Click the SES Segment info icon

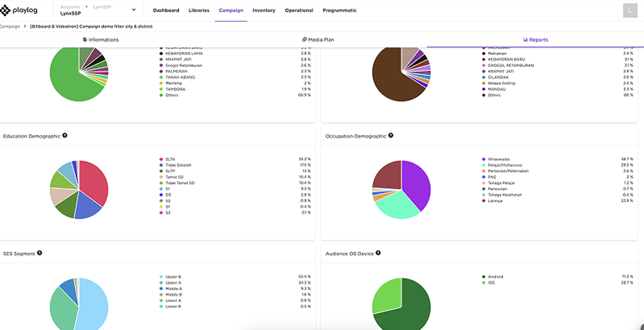(39, 253)
